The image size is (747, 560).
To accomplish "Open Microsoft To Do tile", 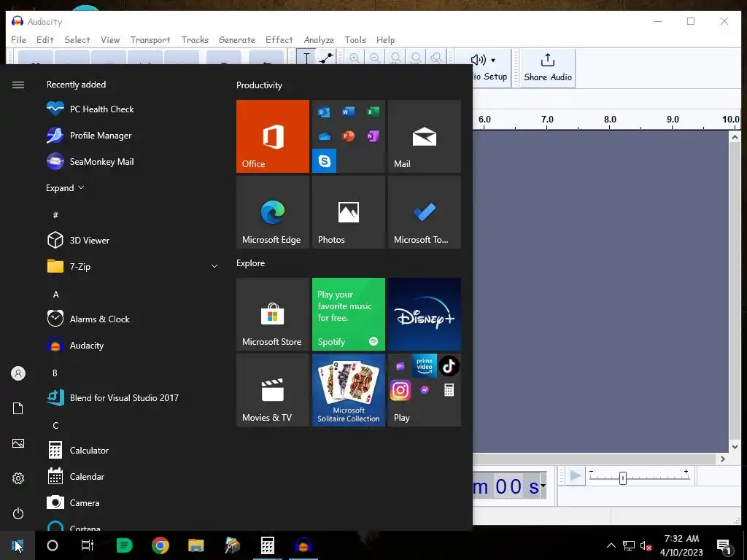I will click(425, 212).
